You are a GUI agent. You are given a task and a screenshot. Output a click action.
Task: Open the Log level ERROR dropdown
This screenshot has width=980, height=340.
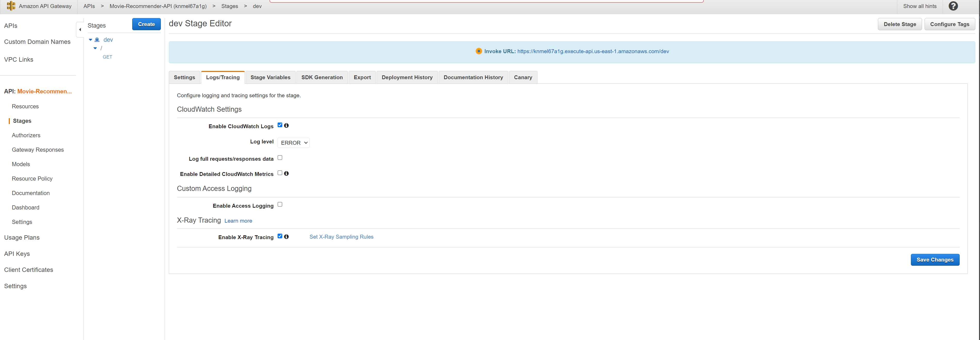click(x=293, y=143)
